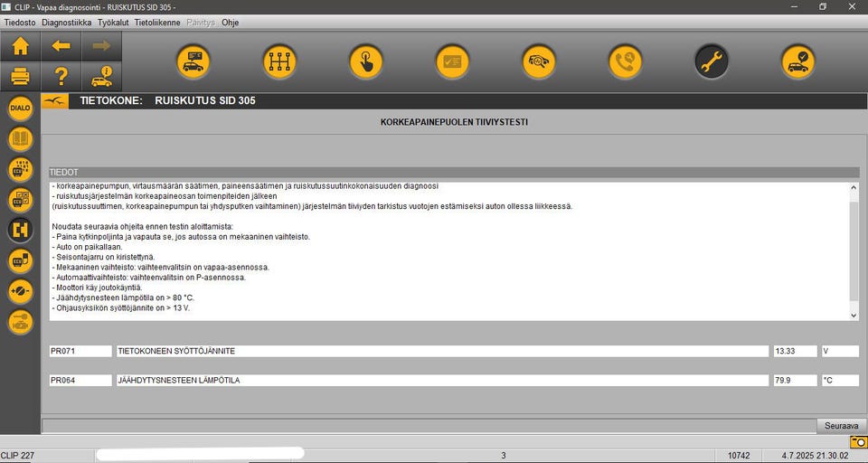
Task: Open ECU checklist sidebar icon
Action: tap(20, 199)
